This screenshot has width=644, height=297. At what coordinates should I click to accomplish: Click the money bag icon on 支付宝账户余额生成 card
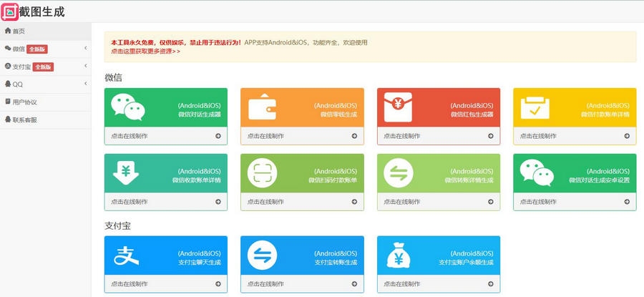[399, 255]
